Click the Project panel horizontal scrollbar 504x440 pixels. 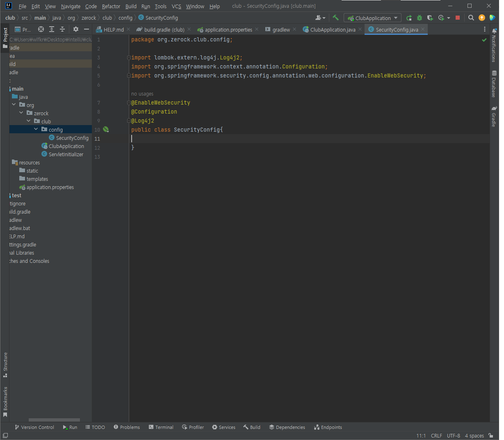pyautogui.click(x=54, y=420)
